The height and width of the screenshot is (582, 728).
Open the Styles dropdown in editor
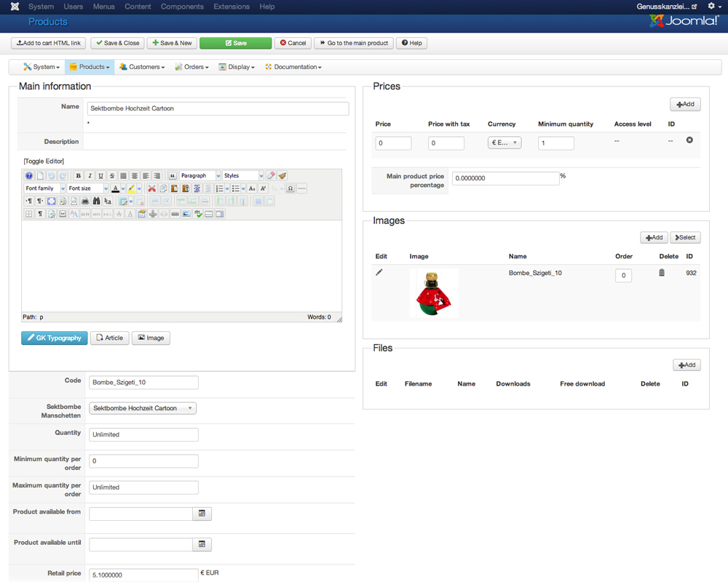coord(243,176)
